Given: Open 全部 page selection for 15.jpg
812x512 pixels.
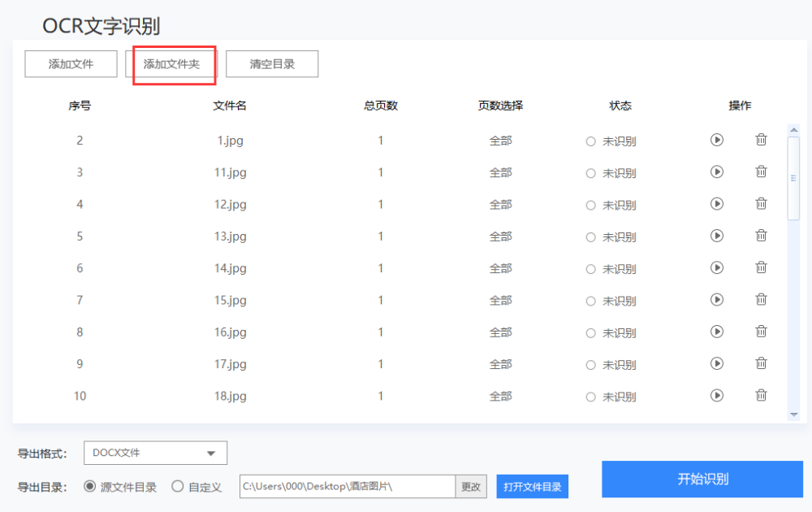Looking at the screenshot, I should 500,301.
